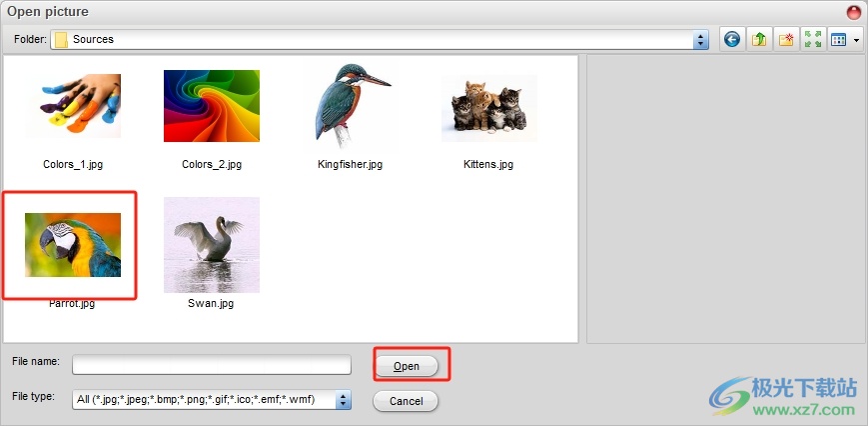Click the Kingfisher.jpg file name
Screen dimensions: 868x426
(351, 165)
